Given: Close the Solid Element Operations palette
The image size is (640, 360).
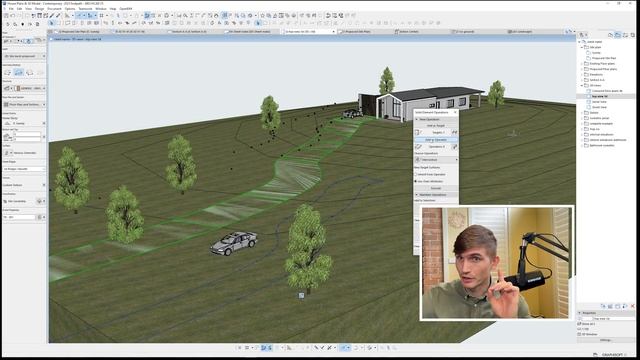Looking at the screenshot, I should 455,112.
